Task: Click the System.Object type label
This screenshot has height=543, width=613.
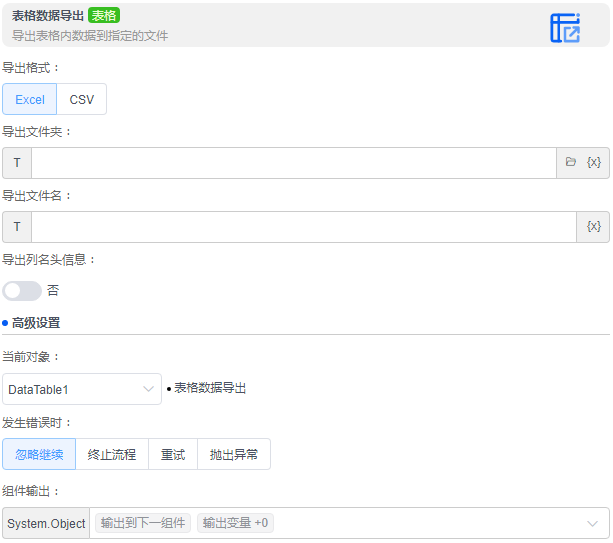Action: (46, 523)
